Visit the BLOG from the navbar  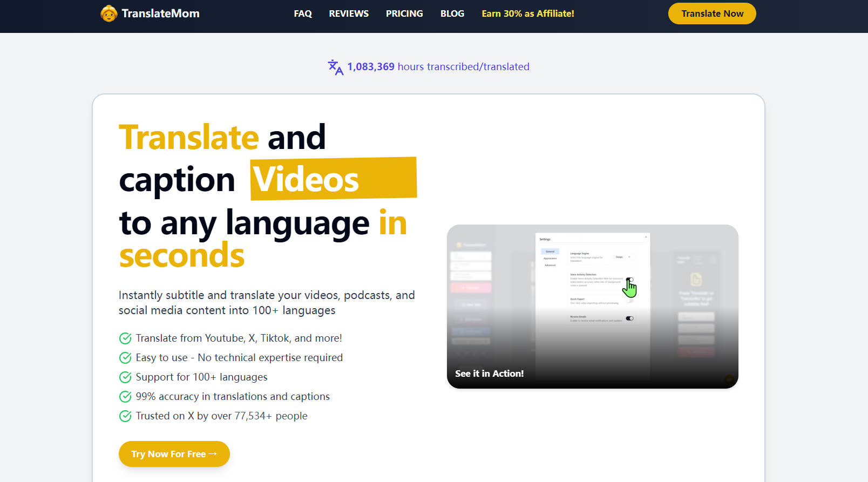click(452, 13)
